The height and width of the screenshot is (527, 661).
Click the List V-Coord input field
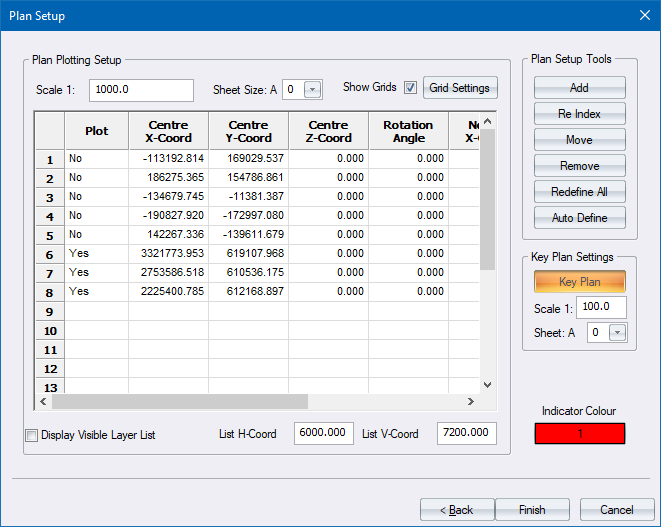click(466, 433)
